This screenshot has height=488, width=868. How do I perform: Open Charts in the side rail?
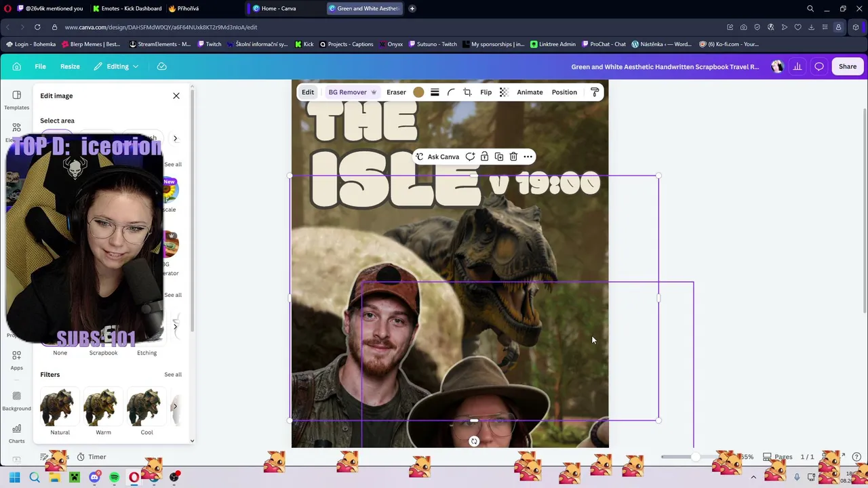[16, 433]
